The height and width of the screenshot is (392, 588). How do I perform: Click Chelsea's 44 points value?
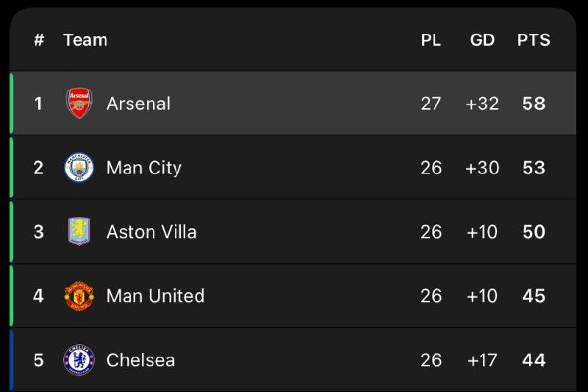(x=534, y=360)
